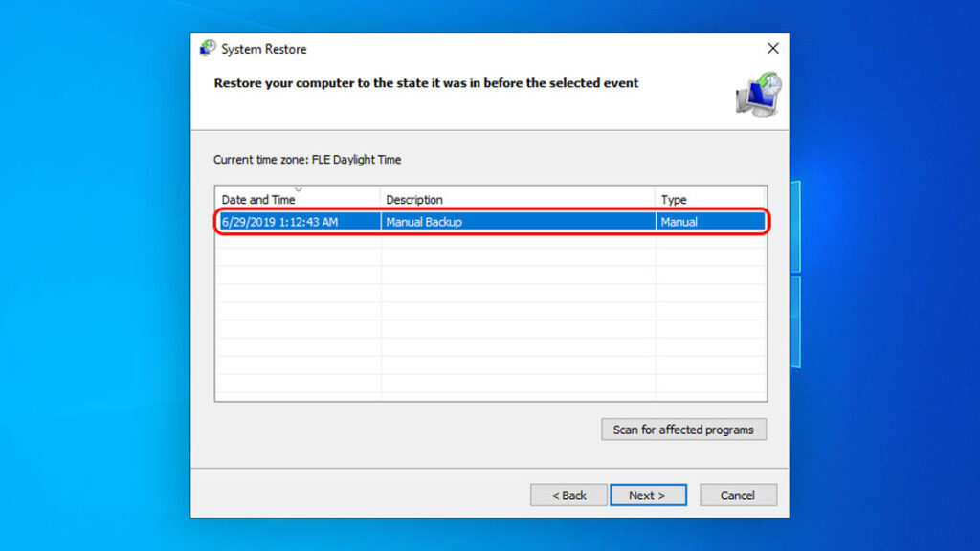Click the Type column header
Screen dimensions: 980x551
click(673, 199)
